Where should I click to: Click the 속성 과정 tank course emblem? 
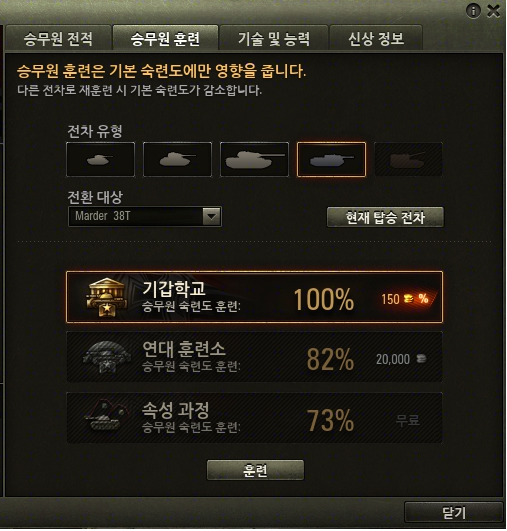(107, 416)
